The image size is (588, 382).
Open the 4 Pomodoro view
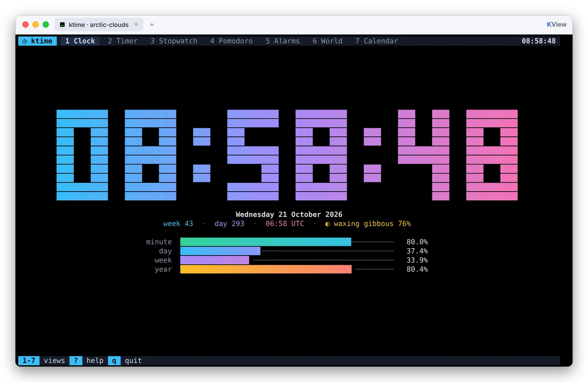coord(232,41)
